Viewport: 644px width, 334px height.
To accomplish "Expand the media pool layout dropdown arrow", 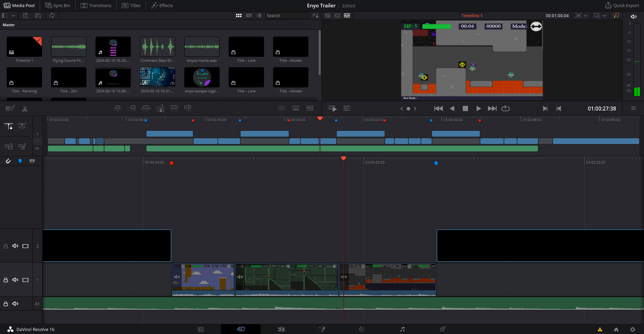I will [13, 15].
